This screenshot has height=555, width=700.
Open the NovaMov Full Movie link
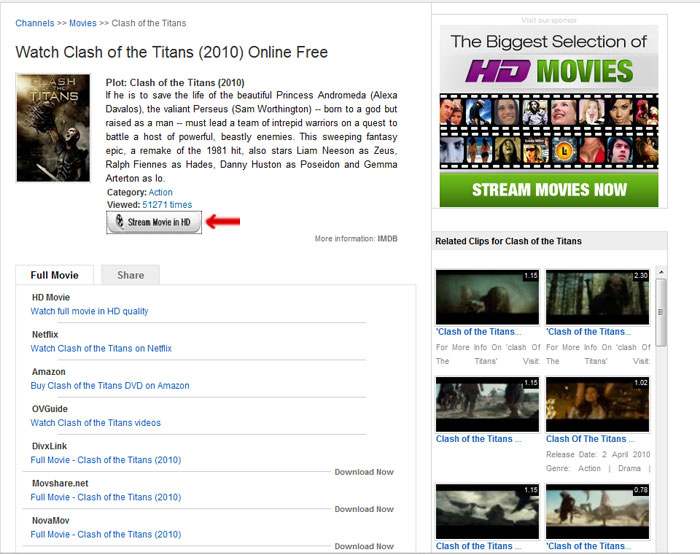pos(106,534)
